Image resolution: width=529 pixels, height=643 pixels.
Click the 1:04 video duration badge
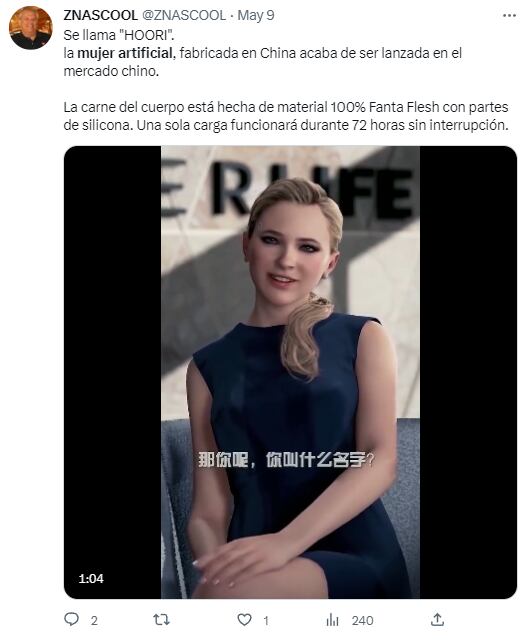tap(91, 579)
